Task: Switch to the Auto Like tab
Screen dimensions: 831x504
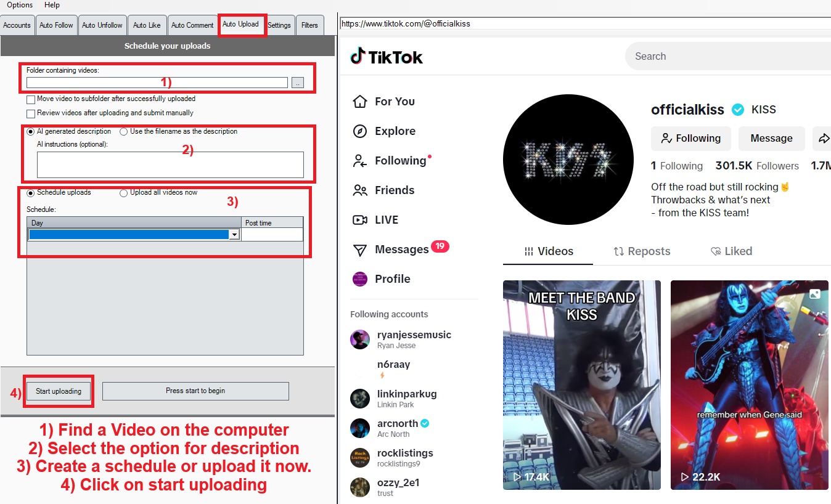Action: coord(147,25)
